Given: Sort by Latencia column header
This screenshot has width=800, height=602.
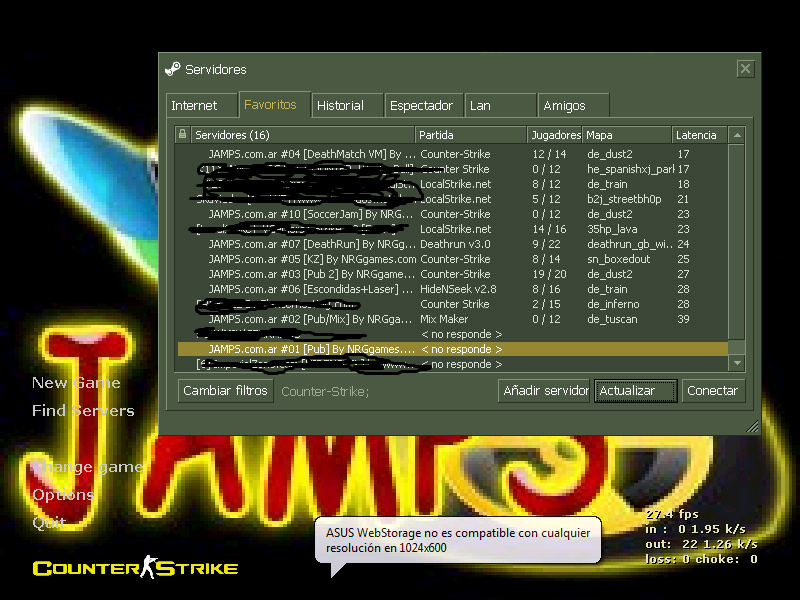Looking at the screenshot, I should [699, 135].
